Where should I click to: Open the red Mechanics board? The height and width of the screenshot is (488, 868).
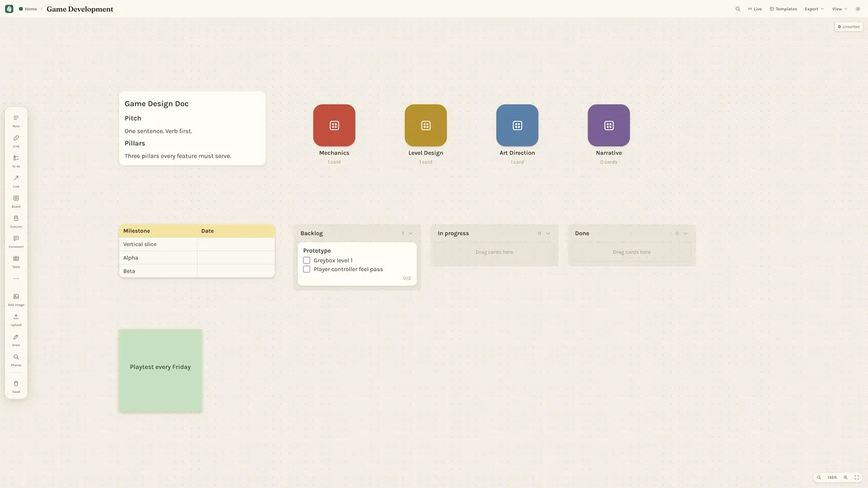pyautogui.click(x=334, y=125)
